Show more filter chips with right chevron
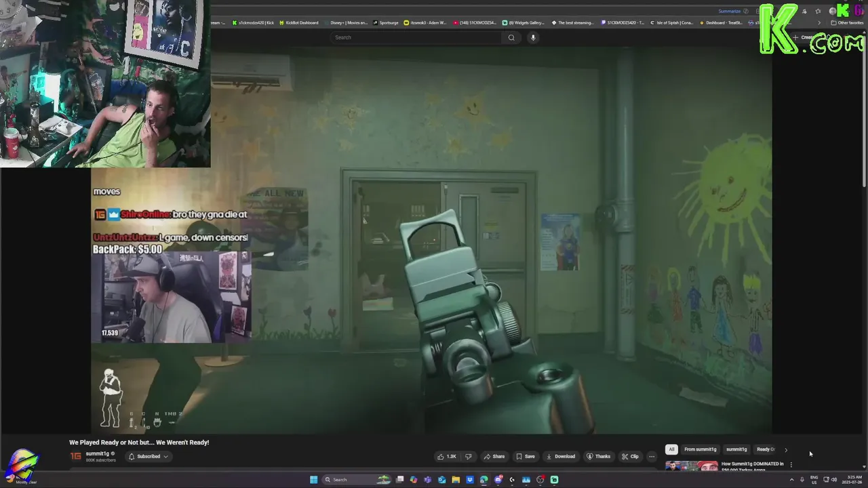The width and height of the screenshot is (868, 488). point(786,449)
